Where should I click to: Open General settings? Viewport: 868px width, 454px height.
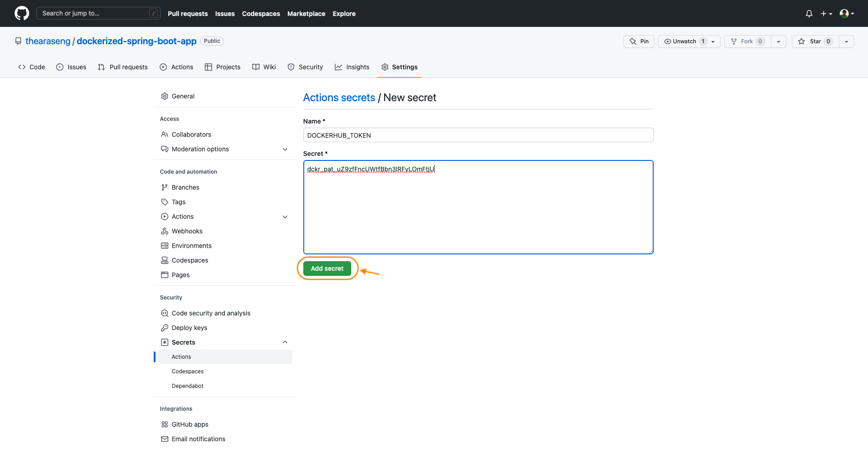(225, 96)
